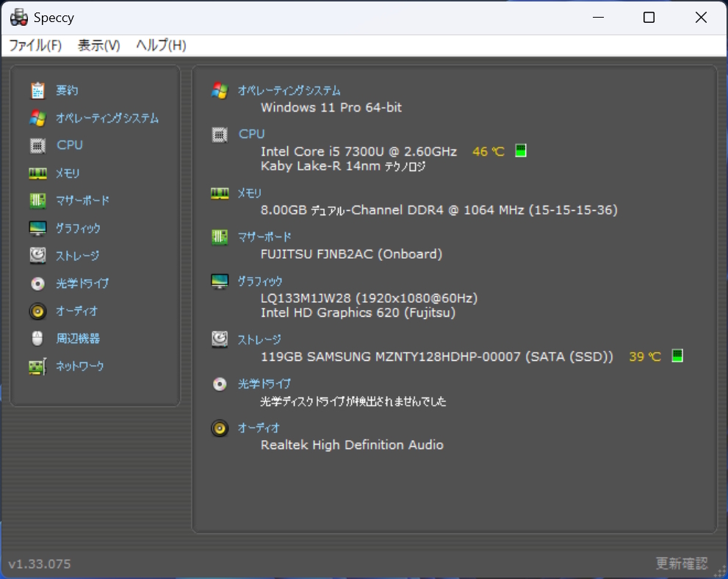Click the オペレーティングシステム heading link in summary
Viewport: 728px width, 579px height.
coord(289,90)
